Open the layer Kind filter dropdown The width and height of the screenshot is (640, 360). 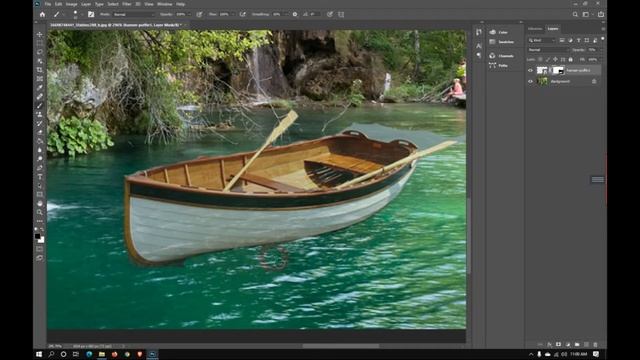(542, 40)
